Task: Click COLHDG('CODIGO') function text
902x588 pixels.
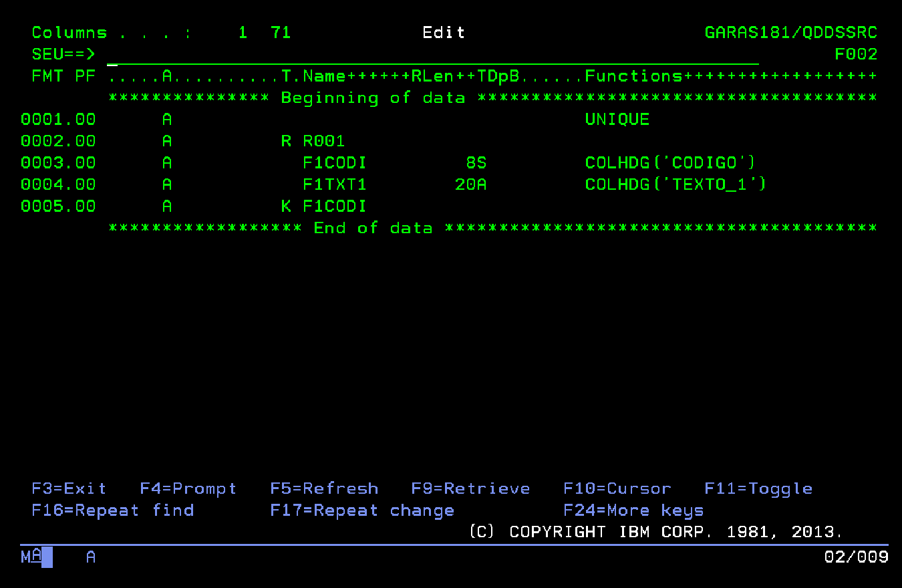Action: pyautogui.click(x=670, y=164)
